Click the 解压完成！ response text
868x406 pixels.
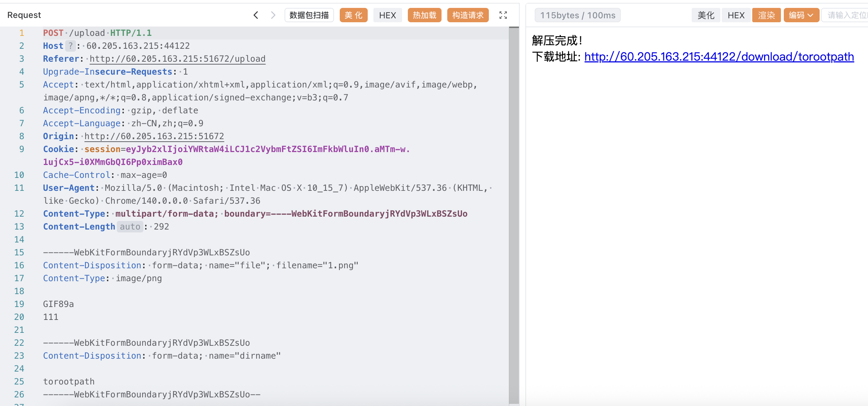pos(558,41)
